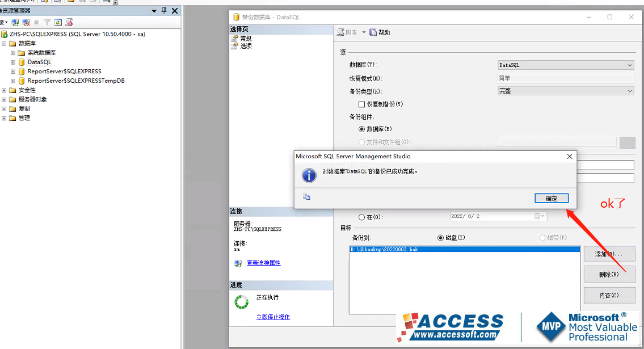Expand the 服务器对象 node
This screenshot has width=644, height=349.
click(x=4, y=100)
